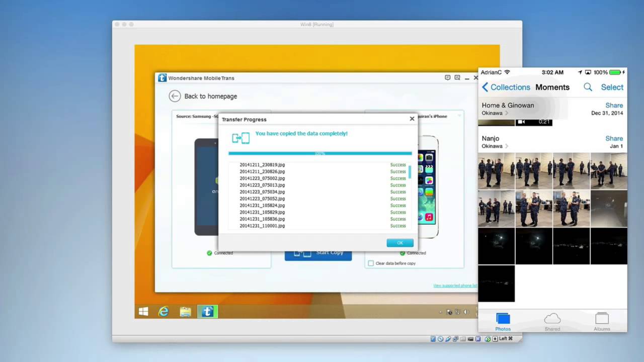Select file 20141223_075013.jpg row
Image resolution: width=644 pixels, height=362 pixels.
(x=319, y=185)
